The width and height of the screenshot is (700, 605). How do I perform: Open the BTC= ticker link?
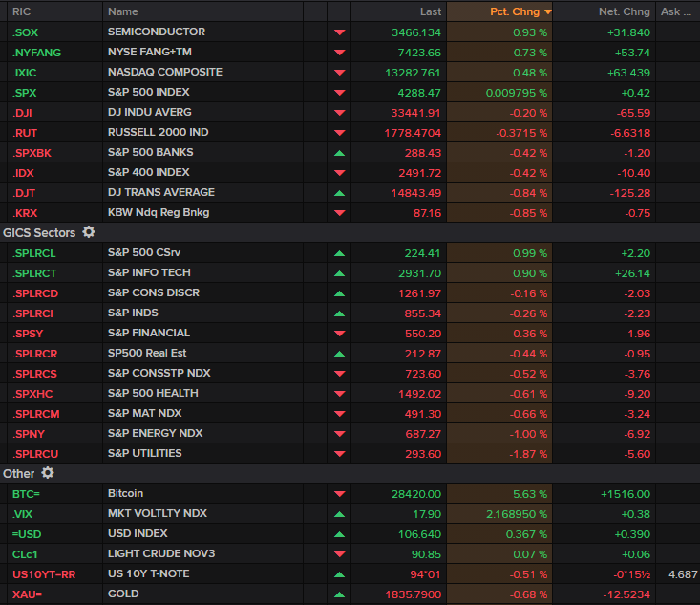click(x=27, y=494)
